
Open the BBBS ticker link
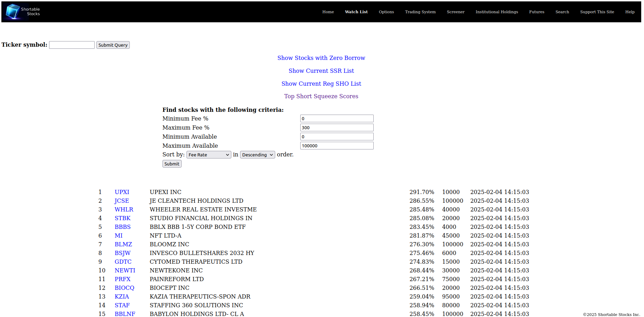point(122,227)
